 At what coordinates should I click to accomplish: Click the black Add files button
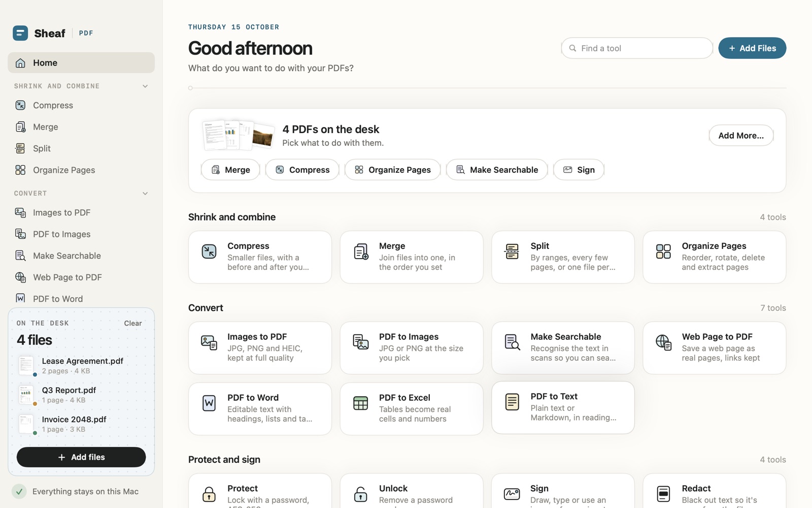[x=81, y=457]
